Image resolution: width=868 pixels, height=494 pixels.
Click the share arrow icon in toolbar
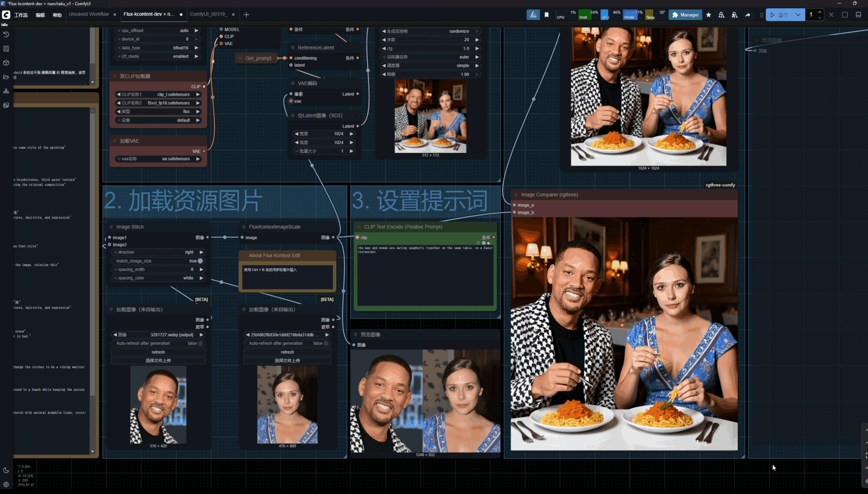pyautogui.click(x=747, y=15)
